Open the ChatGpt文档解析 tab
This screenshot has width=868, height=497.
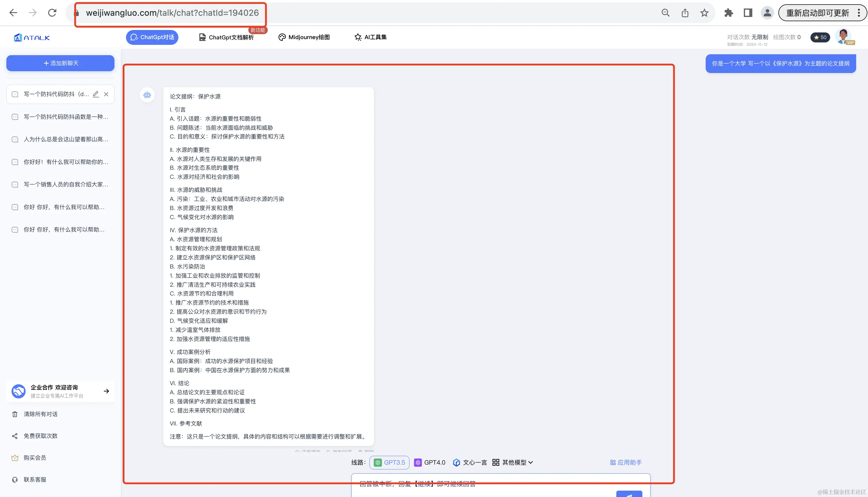click(227, 37)
